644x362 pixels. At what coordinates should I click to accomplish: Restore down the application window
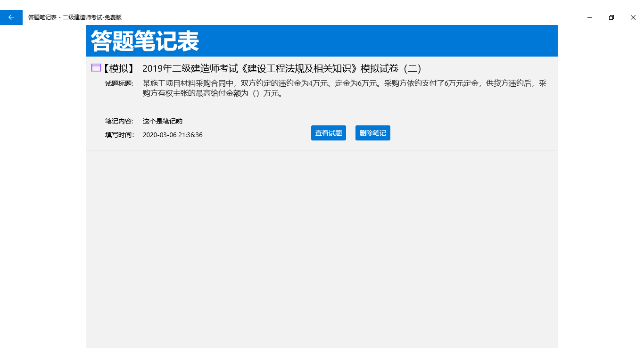pos(611,17)
